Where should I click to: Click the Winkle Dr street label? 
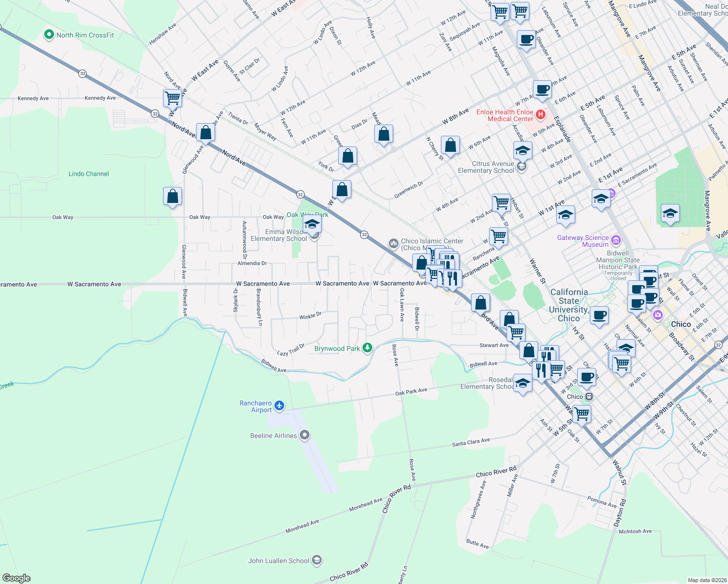point(310,316)
